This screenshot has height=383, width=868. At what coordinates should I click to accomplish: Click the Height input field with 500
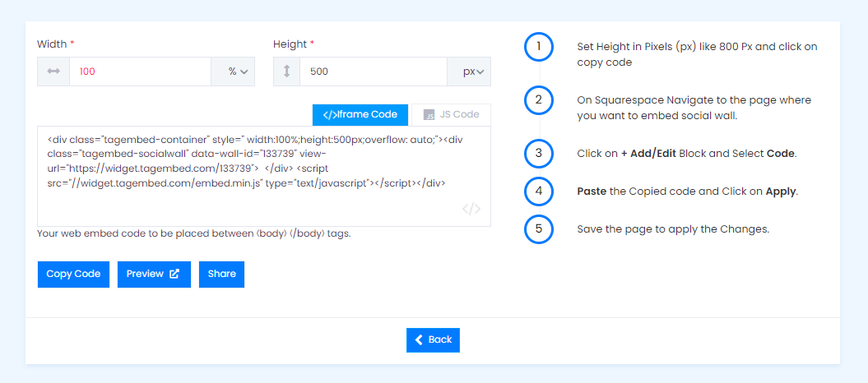[374, 72]
